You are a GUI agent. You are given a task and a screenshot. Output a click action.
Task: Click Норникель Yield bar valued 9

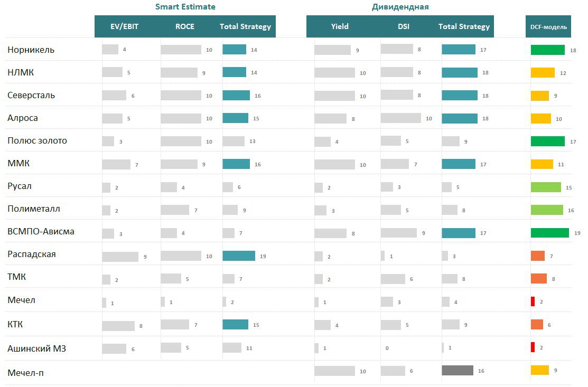pos(333,50)
